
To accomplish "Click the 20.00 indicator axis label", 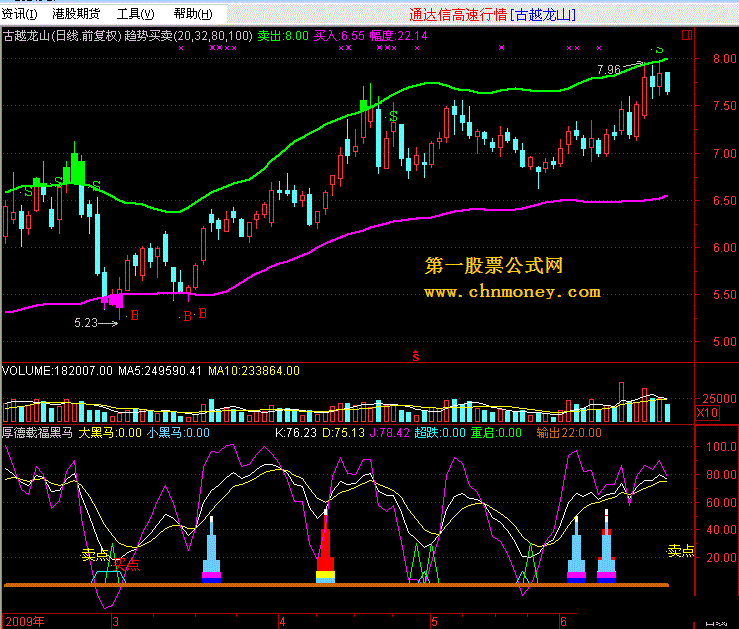I will [x=722, y=557].
